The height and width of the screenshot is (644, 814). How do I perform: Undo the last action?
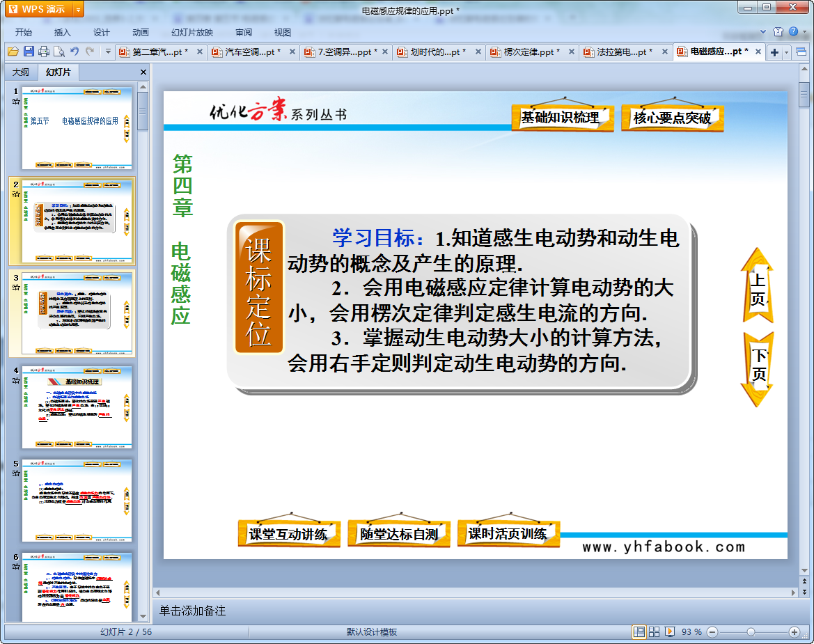click(75, 52)
